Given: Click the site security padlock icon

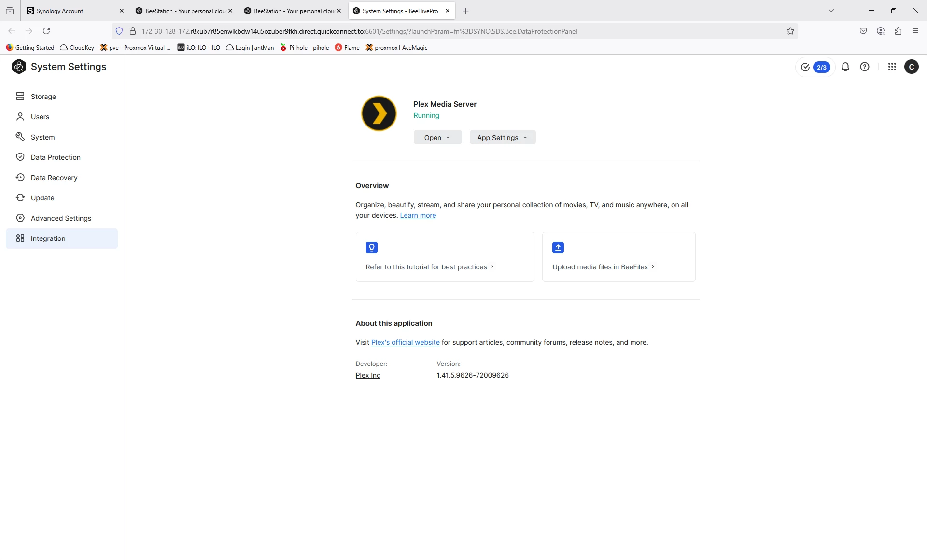Looking at the screenshot, I should tap(133, 31).
